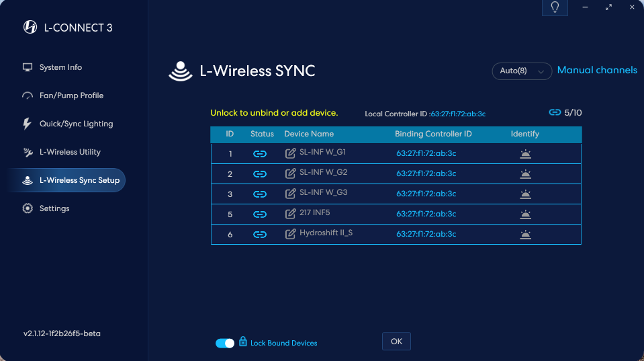
Task: Click link status toggle for SL-INF W_G1
Action: click(260, 154)
